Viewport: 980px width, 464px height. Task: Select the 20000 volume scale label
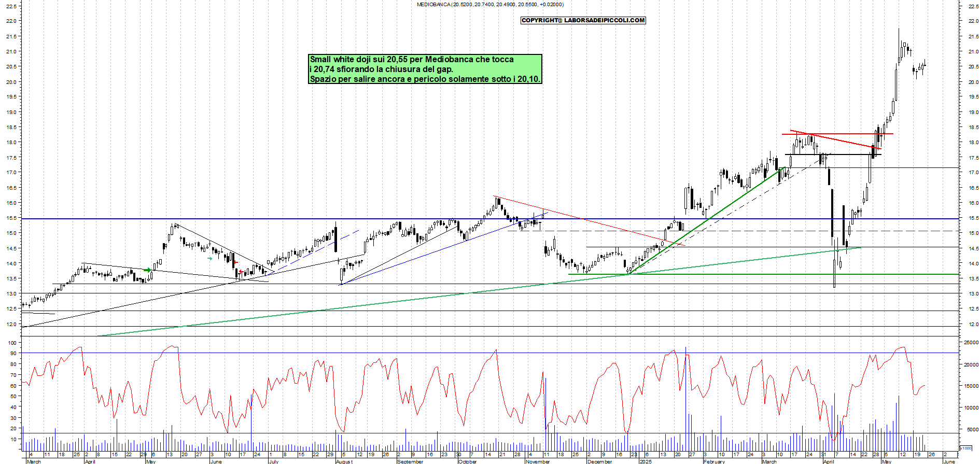click(971, 364)
